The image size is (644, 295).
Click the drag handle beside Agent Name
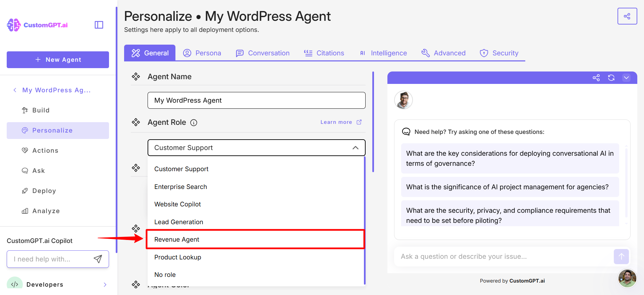(x=136, y=77)
